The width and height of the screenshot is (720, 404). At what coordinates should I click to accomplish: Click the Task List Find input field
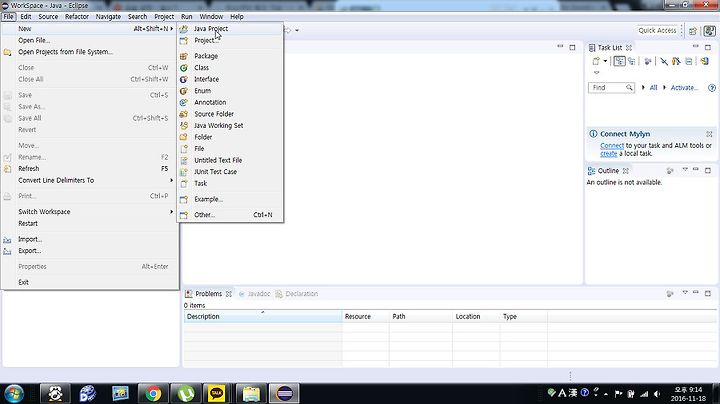[611, 87]
